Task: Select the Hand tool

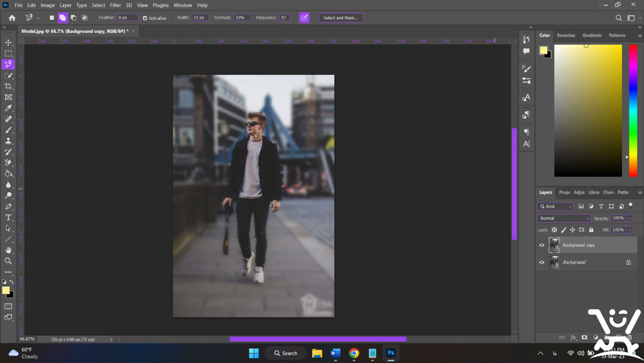Action: tap(8, 250)
